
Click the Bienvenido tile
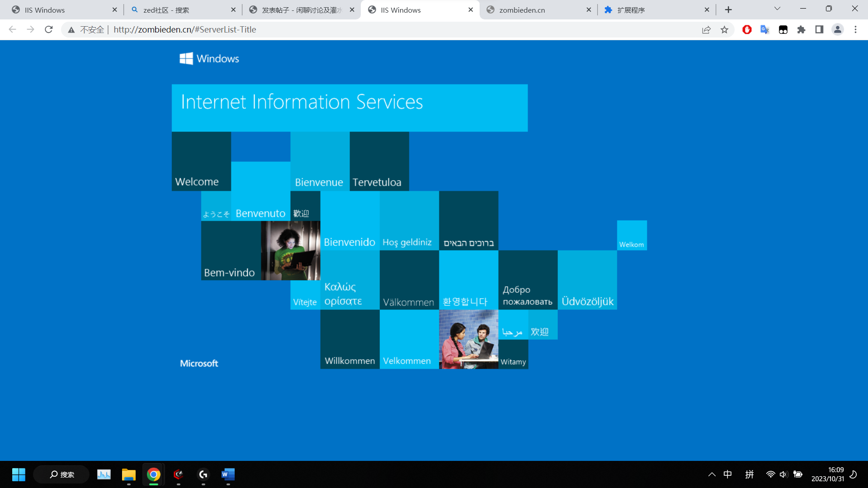(x=350, y=221)
